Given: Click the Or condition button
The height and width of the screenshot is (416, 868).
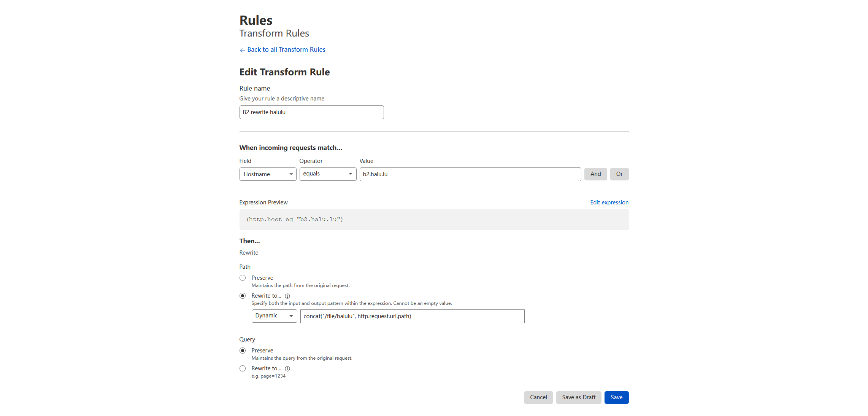Looking at the screenshot, I should click(x=620, y=174).
